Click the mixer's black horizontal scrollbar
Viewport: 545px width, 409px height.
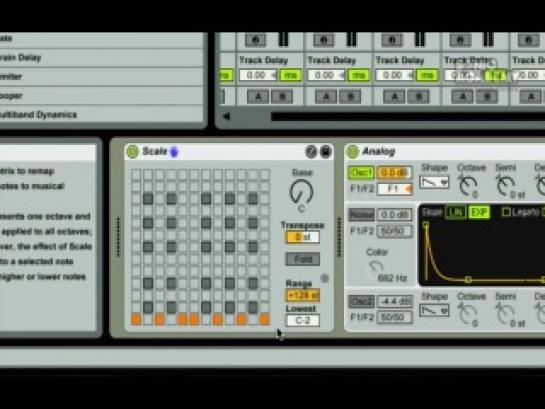[x=408, y=116]
